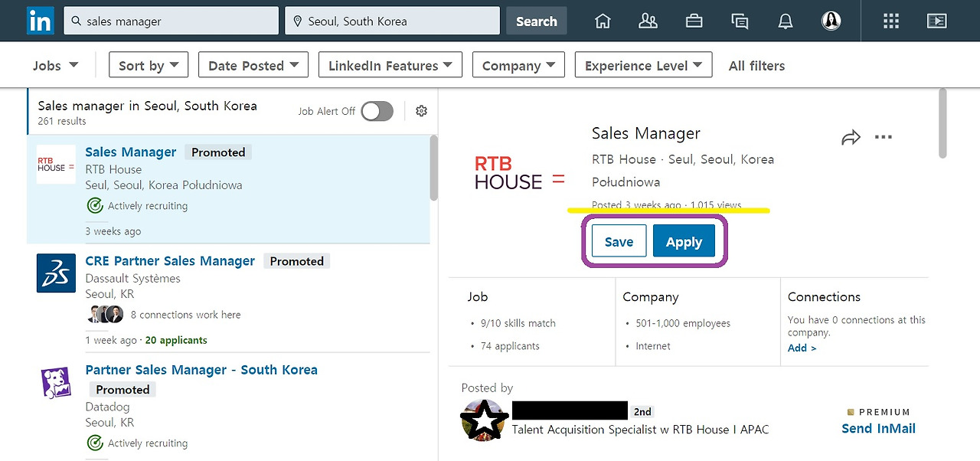Screen dimensions: 980x461
Task: Open the My Network people icon
Action: [x=648, y=21]
